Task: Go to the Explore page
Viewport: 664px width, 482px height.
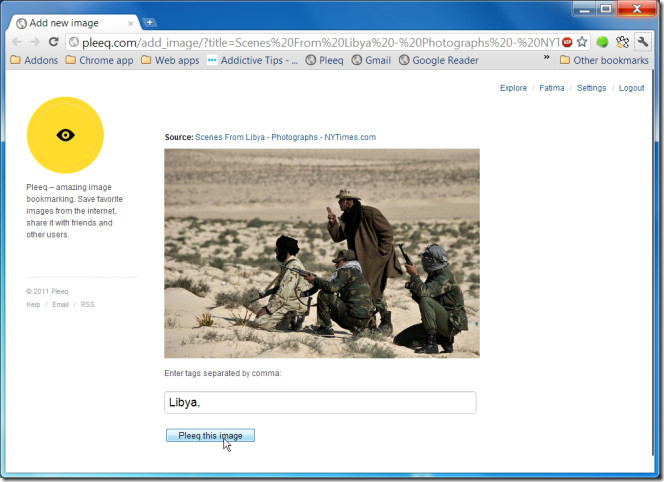Action: tap(513, 88)
